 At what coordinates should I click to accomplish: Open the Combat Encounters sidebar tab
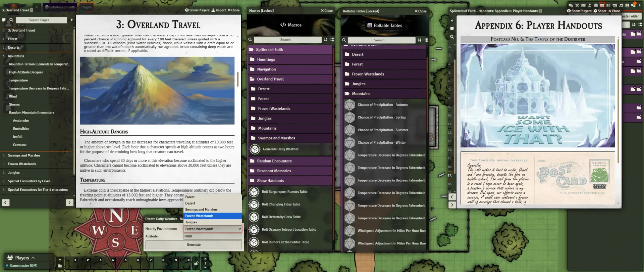click(x=577, y=5)
